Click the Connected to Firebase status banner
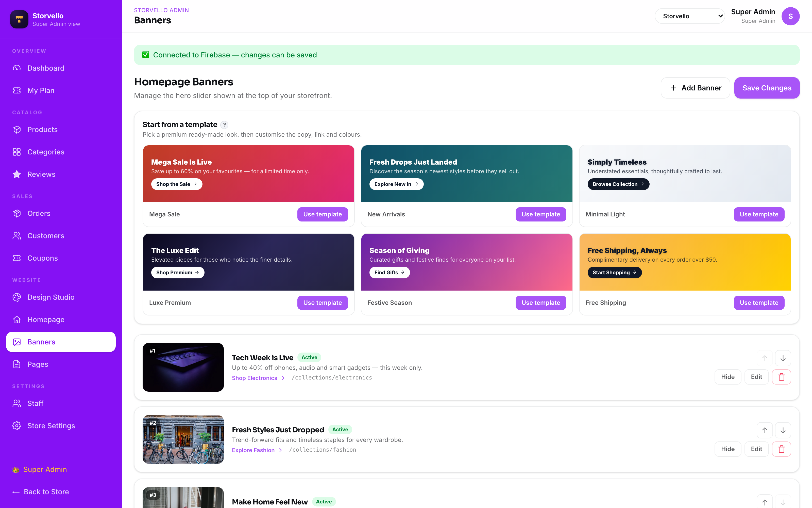Viewport: 812px width, 508px height. (x=467, y=55)
